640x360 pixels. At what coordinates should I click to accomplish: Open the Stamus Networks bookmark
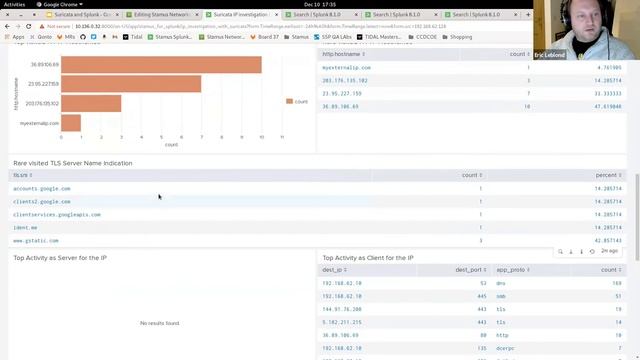[222, 37]
